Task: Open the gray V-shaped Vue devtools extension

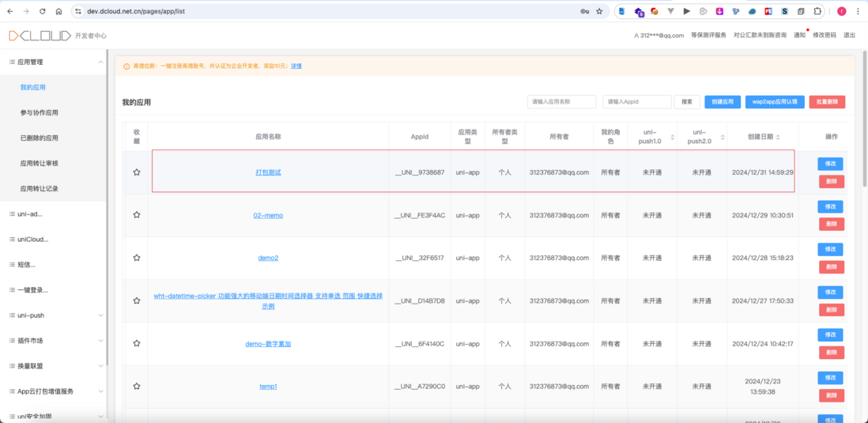Action: tap(671, 11)
